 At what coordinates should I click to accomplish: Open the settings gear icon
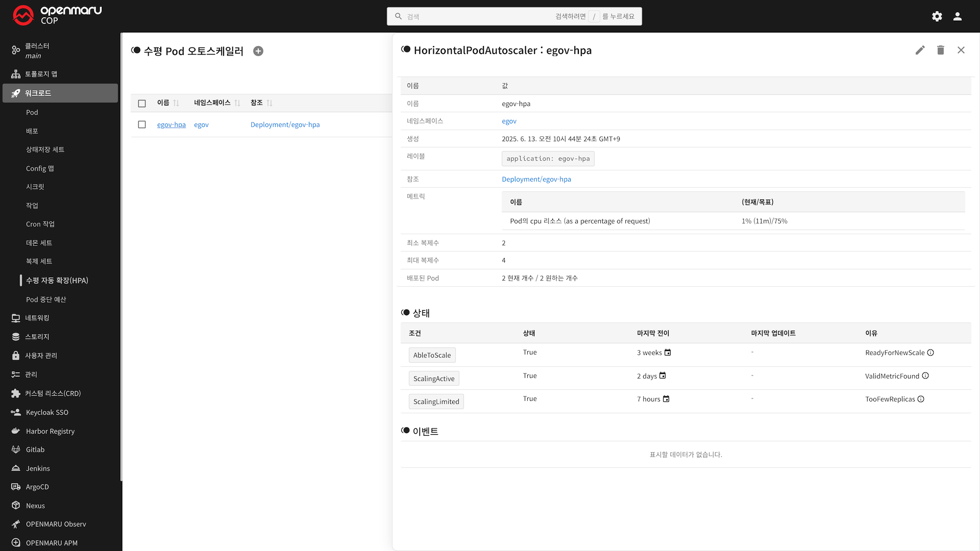937,16
